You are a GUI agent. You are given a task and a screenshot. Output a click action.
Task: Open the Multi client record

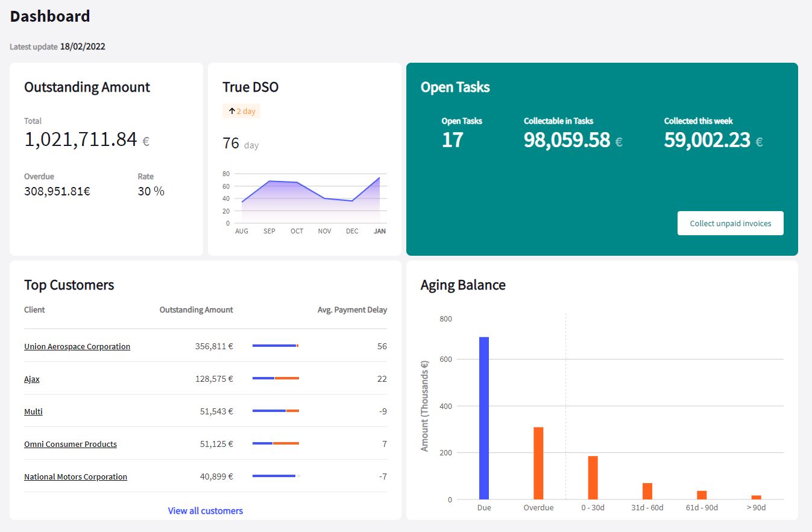33,411
